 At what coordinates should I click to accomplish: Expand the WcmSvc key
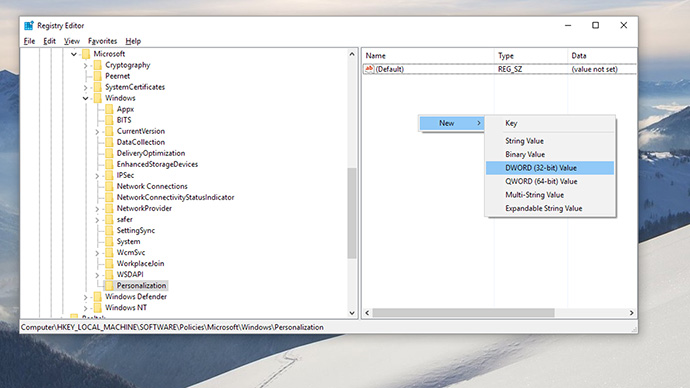click(97, 253)
